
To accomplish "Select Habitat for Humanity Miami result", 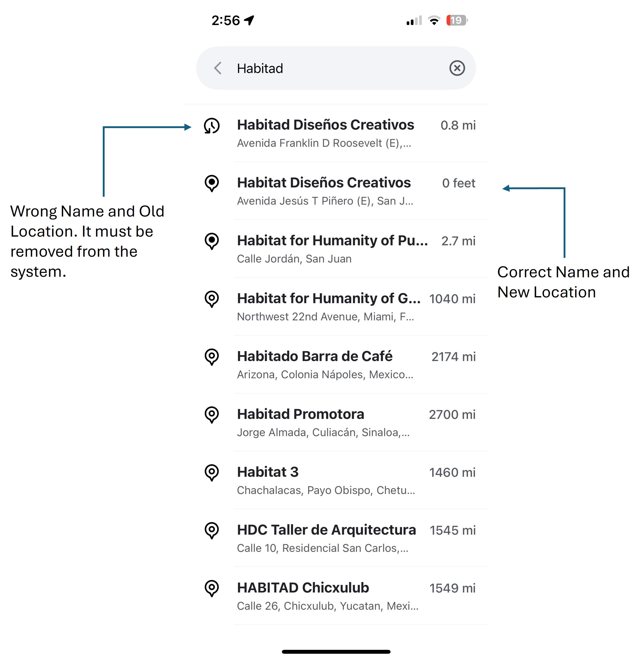I will click(328, 307).
